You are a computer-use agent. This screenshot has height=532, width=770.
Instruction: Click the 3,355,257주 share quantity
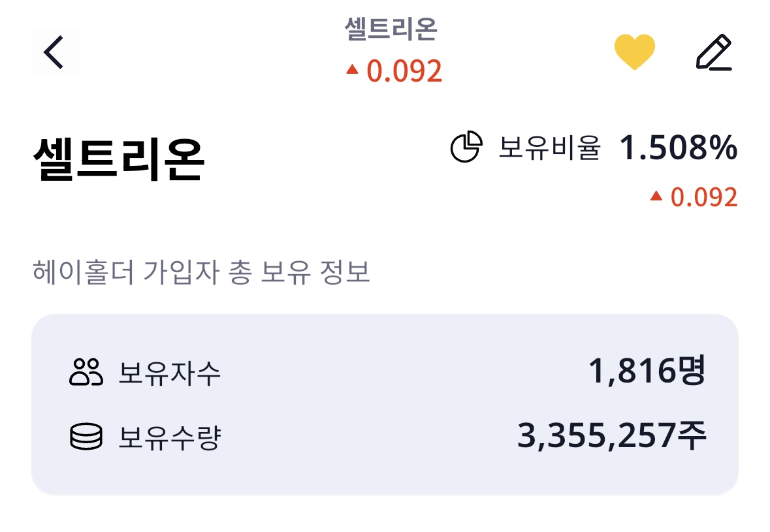[611, 436]
